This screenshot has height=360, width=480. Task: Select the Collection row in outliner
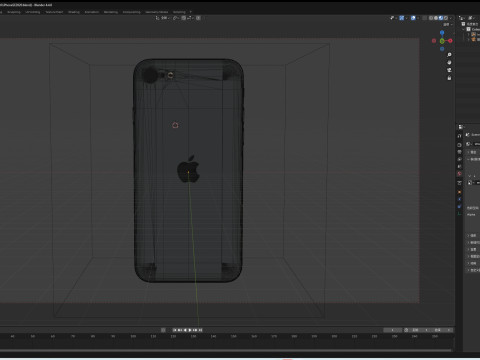click(471, 29)
